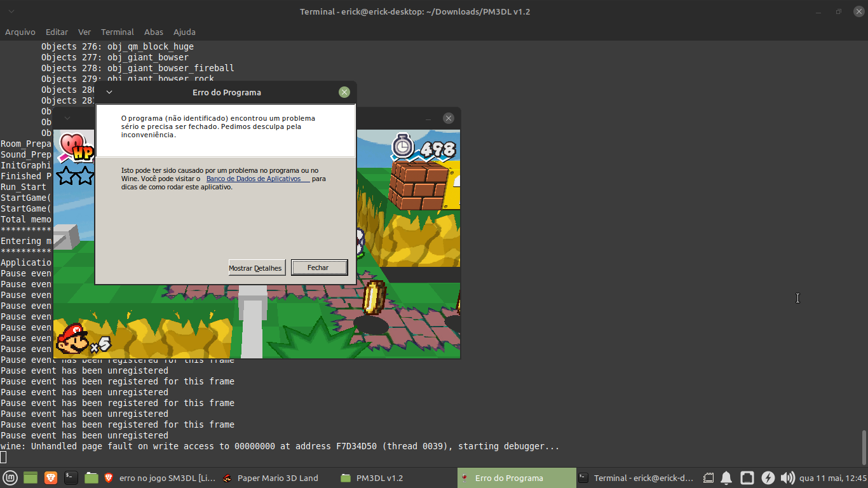Open the Terminal menu in the menu bar
This screenshot has height=488, width=868.
[118, 32]
